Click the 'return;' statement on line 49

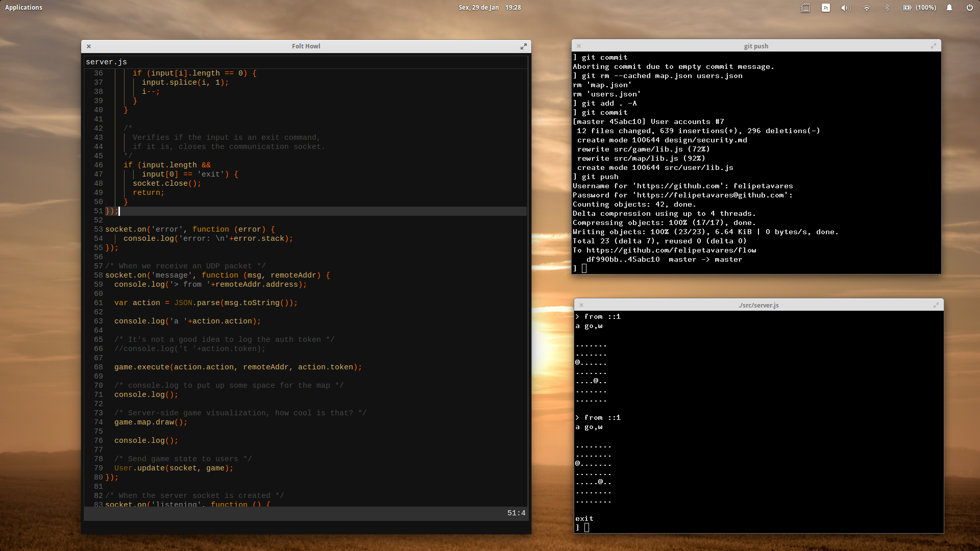pyautogui.click(x=149, y=193)
